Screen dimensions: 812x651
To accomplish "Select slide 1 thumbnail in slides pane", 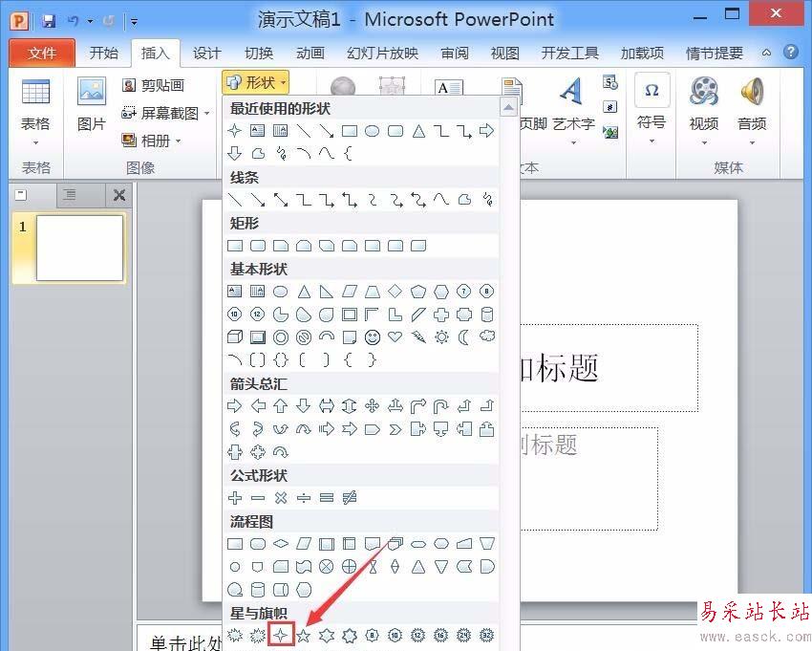I will [x=79, y=249].
